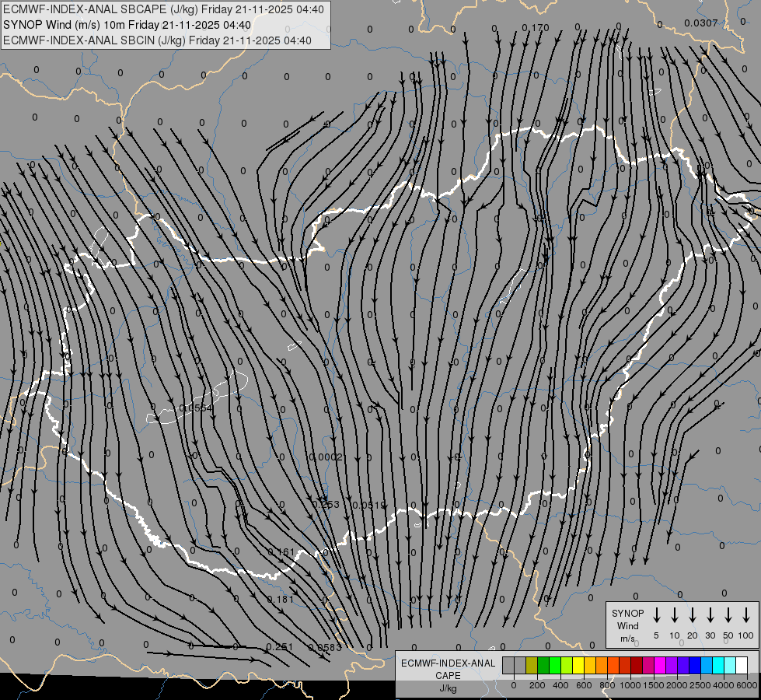This screenshot has height=700, width=761.
Task: Click the 200 tick label on CAPE scale
Action: (537, 685)
